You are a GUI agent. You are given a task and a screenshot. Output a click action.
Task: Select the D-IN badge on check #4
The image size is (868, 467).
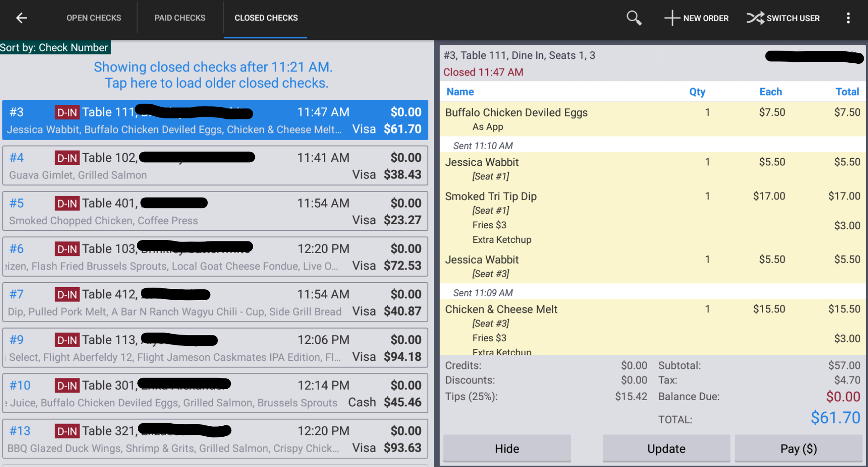[x=67, y=158]
